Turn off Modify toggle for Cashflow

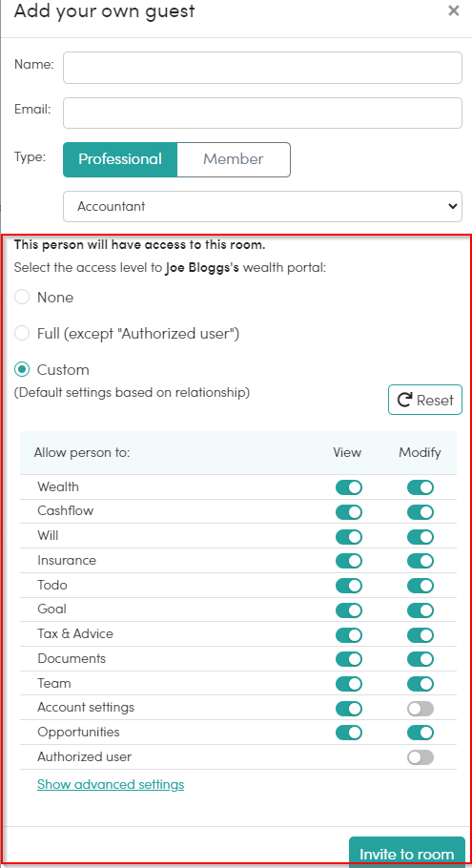pyautogui.click(x=421, y=512)
